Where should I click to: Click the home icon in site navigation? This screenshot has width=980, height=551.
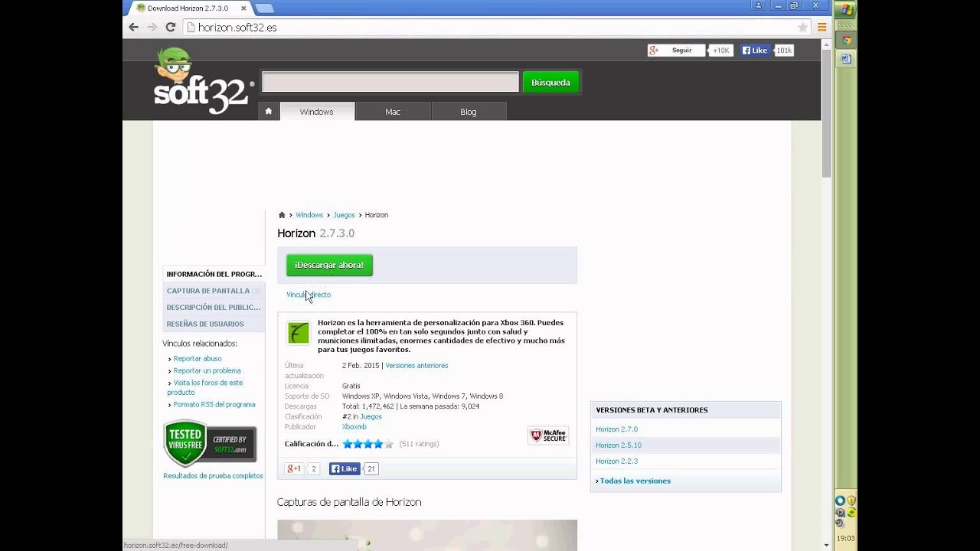[x=269, y=112]
